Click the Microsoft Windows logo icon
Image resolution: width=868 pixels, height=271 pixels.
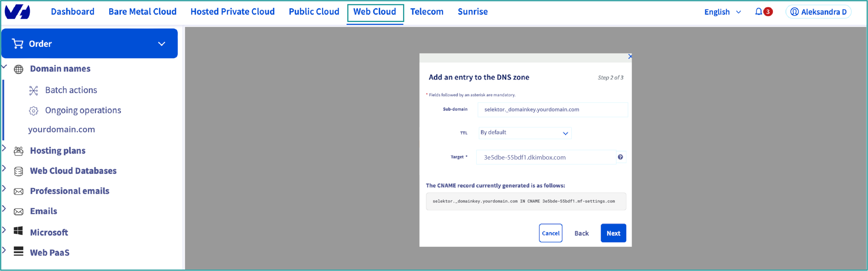click(18, 231)
